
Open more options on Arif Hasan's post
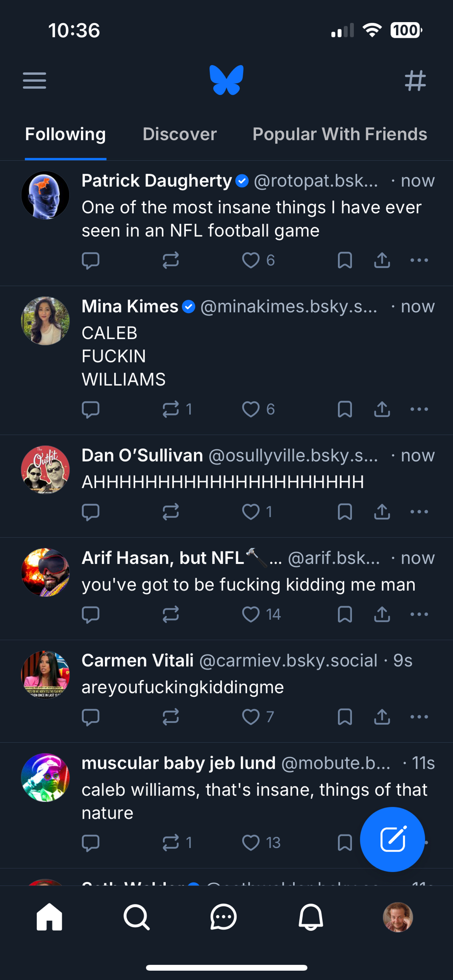(x=419, y=614)
